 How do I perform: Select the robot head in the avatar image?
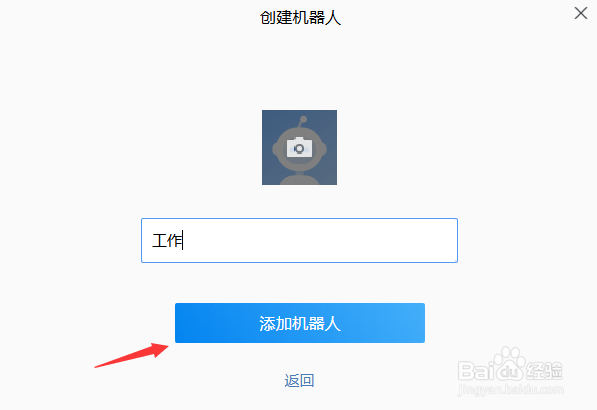(x=299, y=149)
